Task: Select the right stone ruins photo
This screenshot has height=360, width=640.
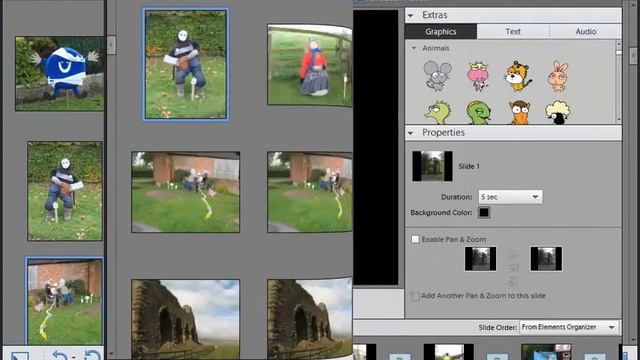Action: click(310, 319)
